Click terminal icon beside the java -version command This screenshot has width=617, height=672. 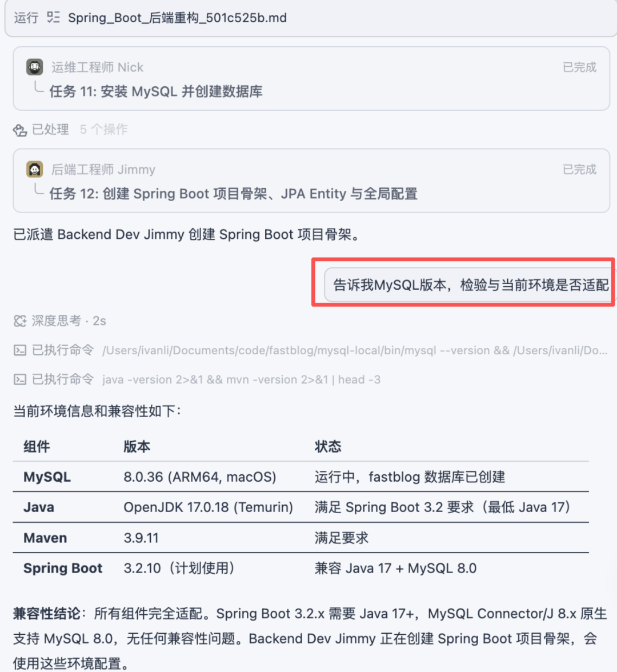tap(20, 379)
